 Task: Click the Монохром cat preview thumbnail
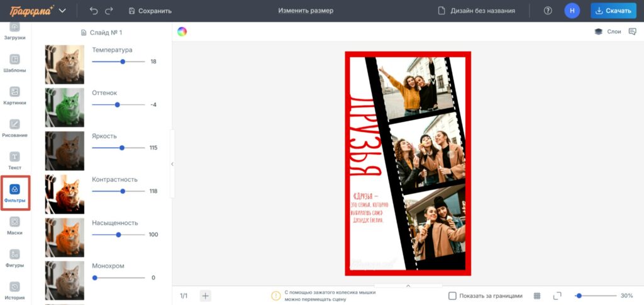pyautogui.click(x=65, y=280)
